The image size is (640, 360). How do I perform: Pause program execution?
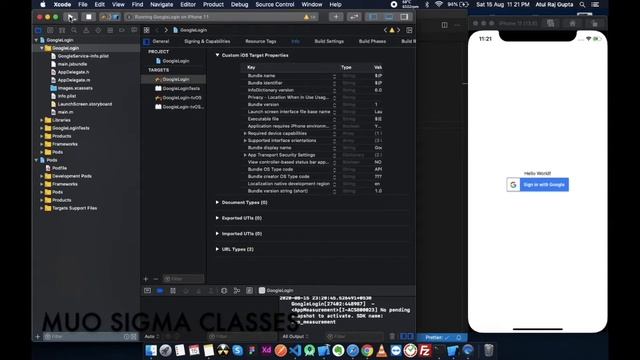(x=173, y=291)
